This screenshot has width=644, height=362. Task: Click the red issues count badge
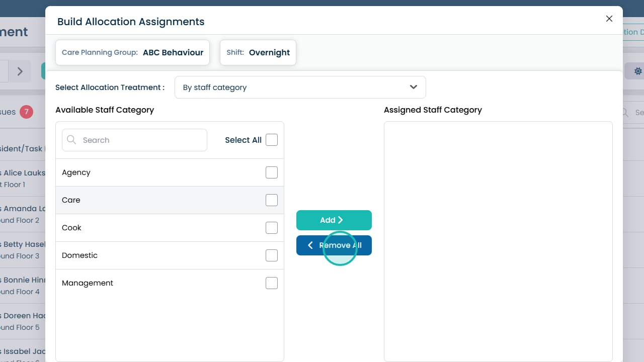tap(26, 112)
